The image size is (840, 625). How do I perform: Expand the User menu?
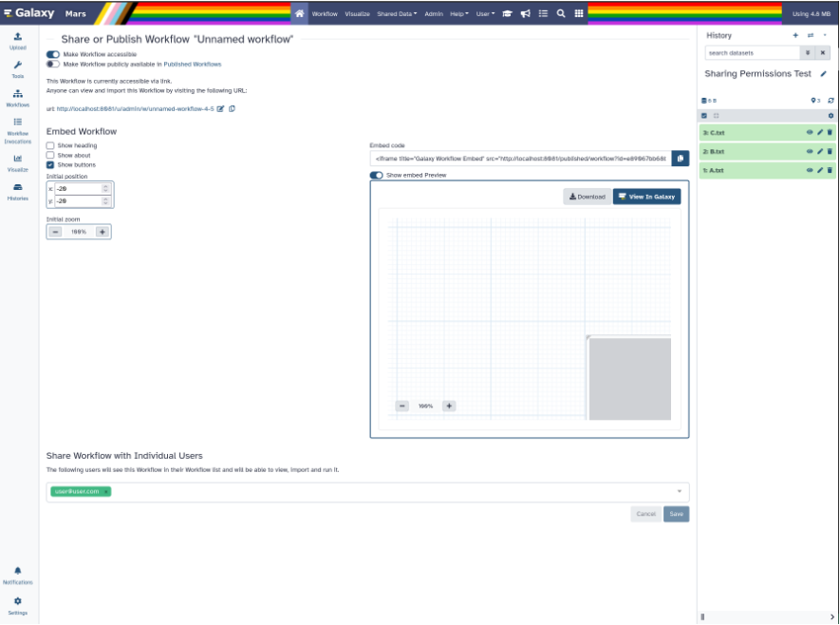click(x=484, y=14)
